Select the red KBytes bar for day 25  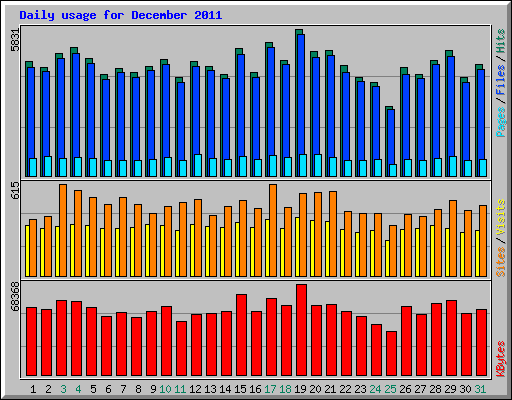click(391, 354)
